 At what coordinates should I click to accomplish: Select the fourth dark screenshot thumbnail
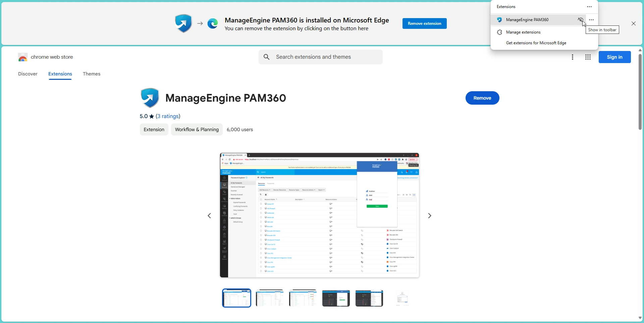coord(336,298)
